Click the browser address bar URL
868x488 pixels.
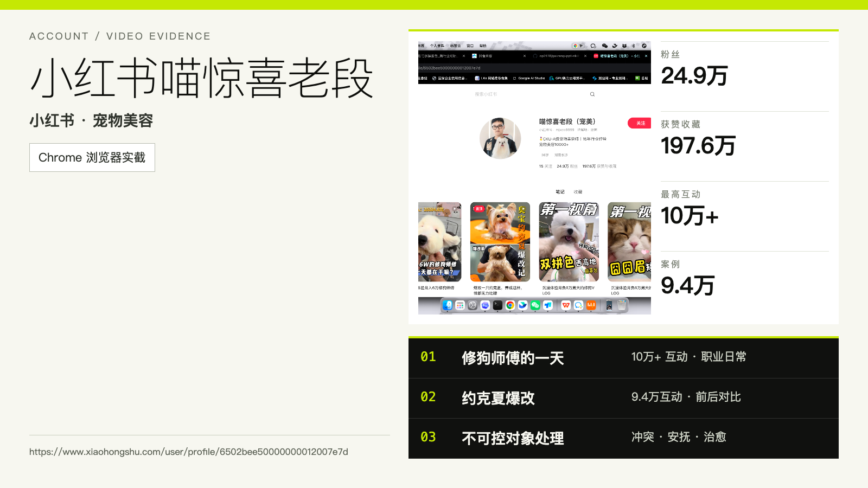click(x=449, y=68)
